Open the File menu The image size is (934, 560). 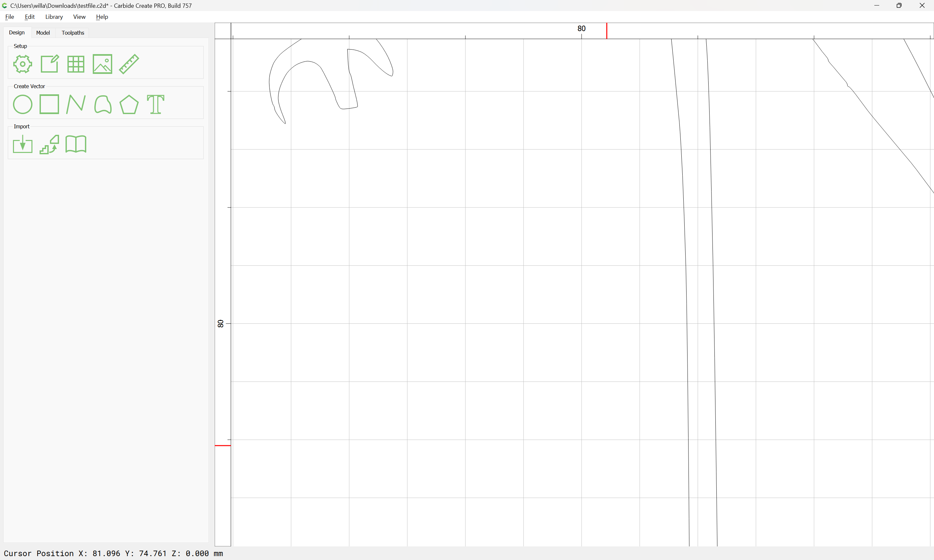(x=10, y=17)
